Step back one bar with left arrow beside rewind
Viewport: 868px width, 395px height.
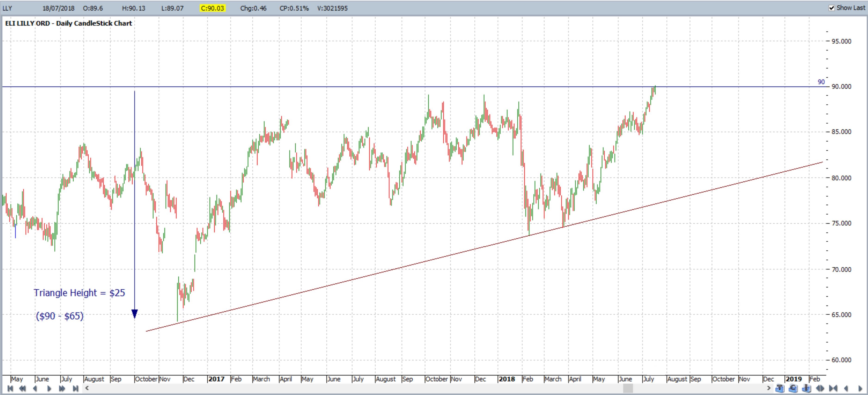pyautogui.click(x=35, y=388)
